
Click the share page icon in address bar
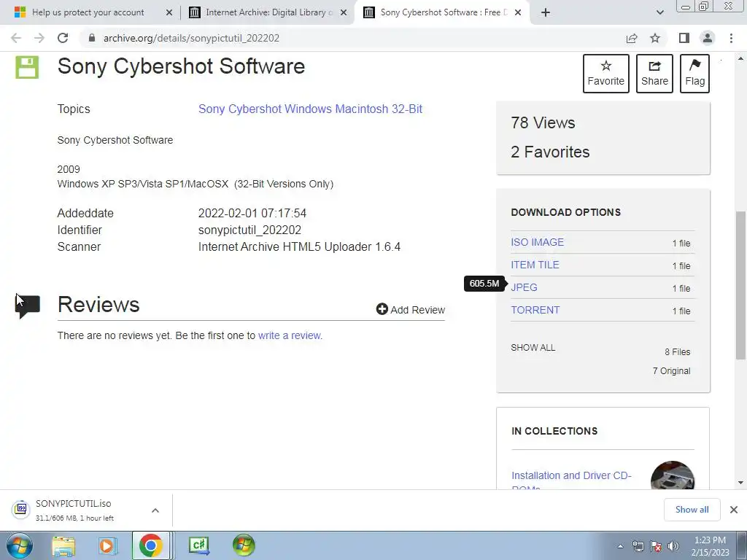click(x=632, y=38)
